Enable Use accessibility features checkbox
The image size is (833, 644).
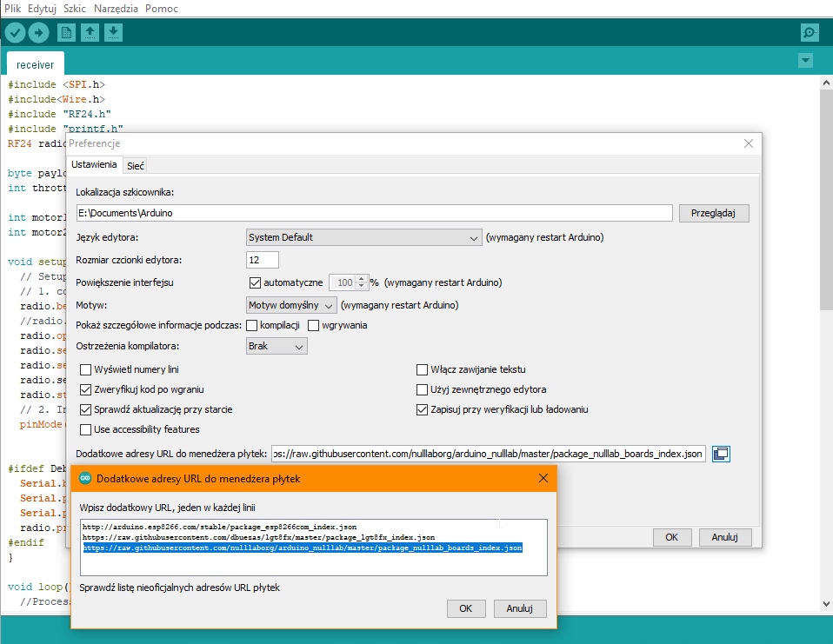[85, 429]
